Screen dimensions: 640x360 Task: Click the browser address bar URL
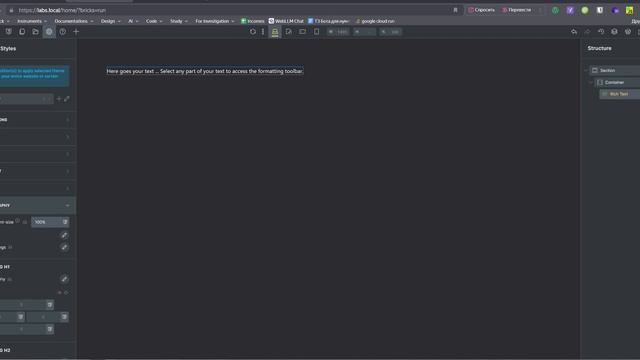coord(62,10)
